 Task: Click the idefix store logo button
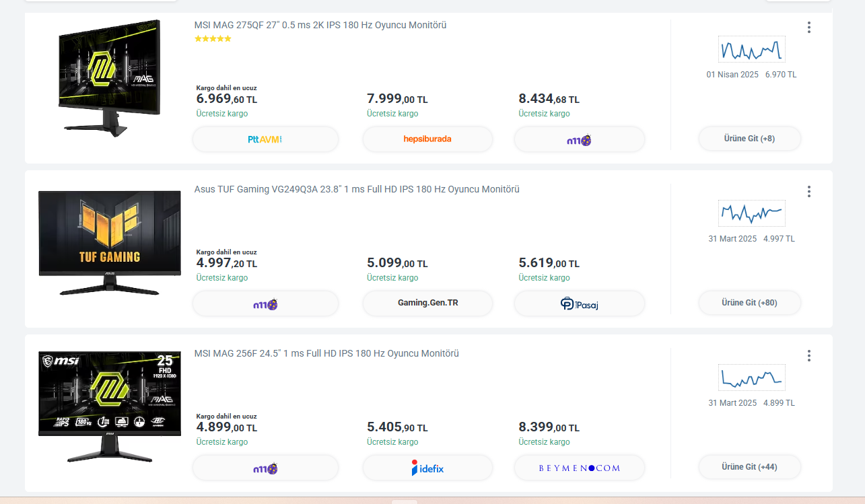[x=427, y=468]
